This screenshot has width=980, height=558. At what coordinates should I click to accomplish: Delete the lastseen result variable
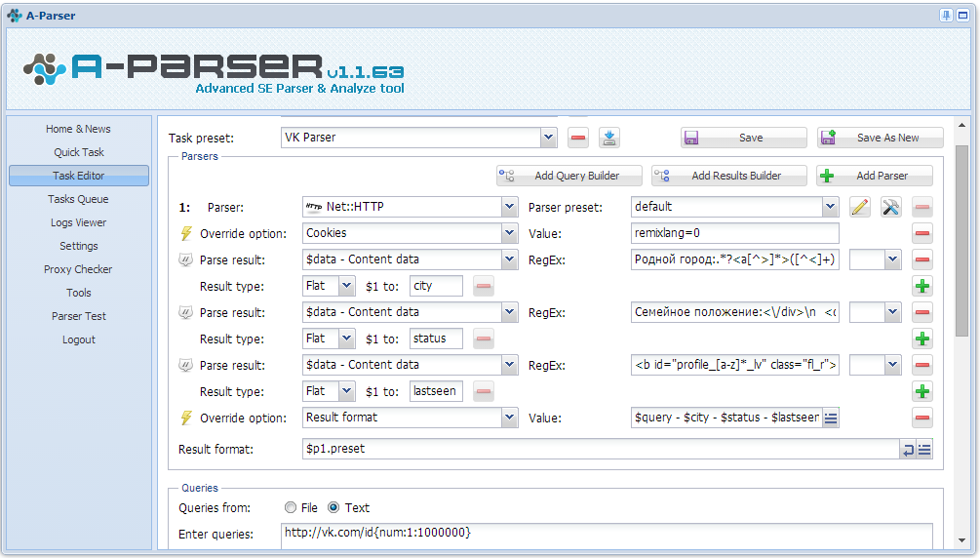[x=483, y=391]
